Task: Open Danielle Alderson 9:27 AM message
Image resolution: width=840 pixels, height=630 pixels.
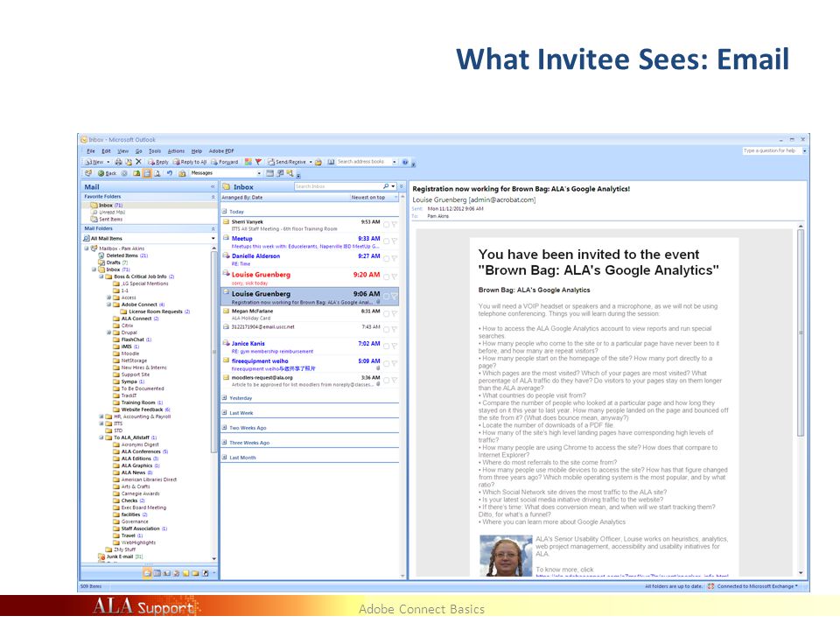Action: [310, 260]
